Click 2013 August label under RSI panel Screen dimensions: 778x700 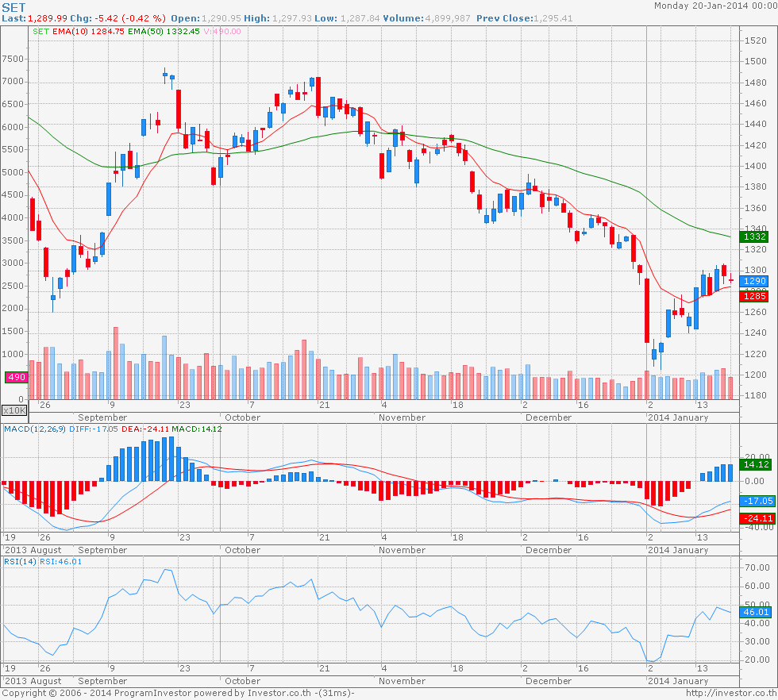coord(33,681)
